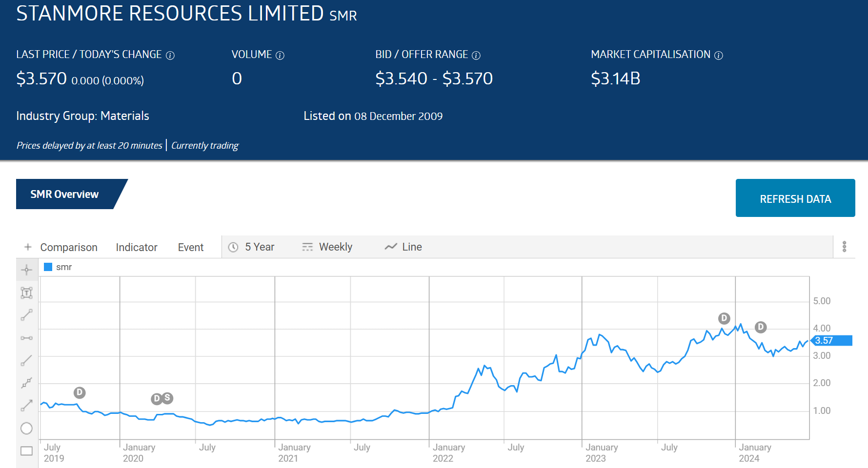
Task: Click the Stanmore Resources Limited heading
Action: tap(170, 13)
